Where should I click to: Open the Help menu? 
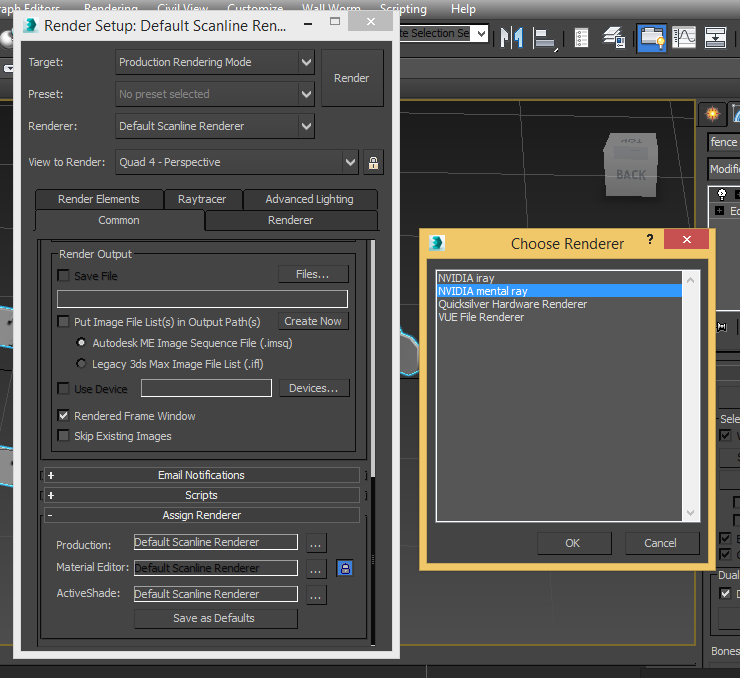tap(463, 9)
